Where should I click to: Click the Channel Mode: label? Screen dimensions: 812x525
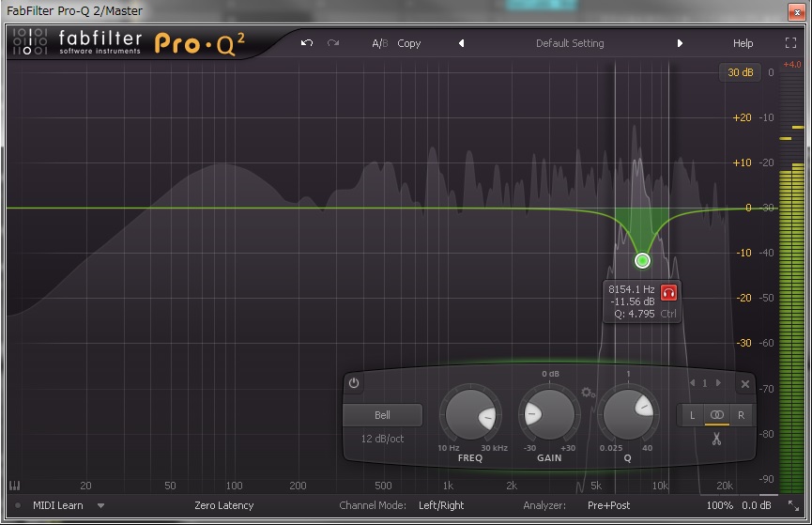[x=373, y=505]
